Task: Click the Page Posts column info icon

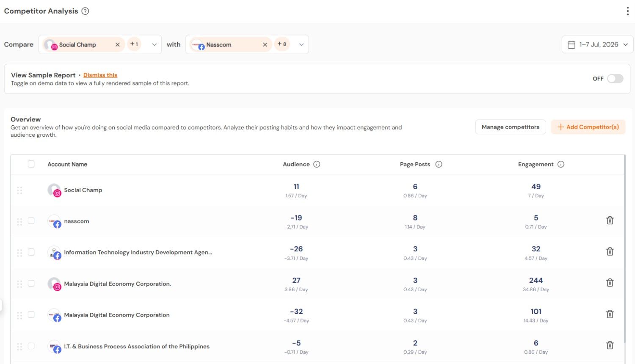Action: (x=439, y=164)
